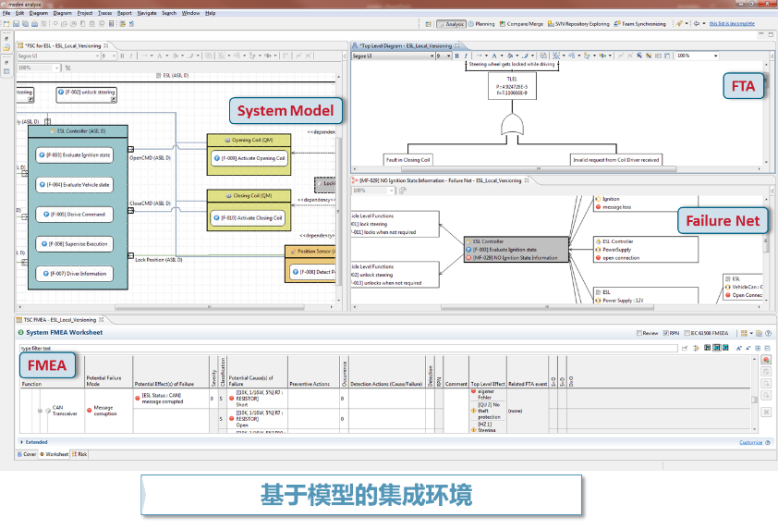
Task: Switch to the Worksheet tab
Action: [x=54, y=454]
